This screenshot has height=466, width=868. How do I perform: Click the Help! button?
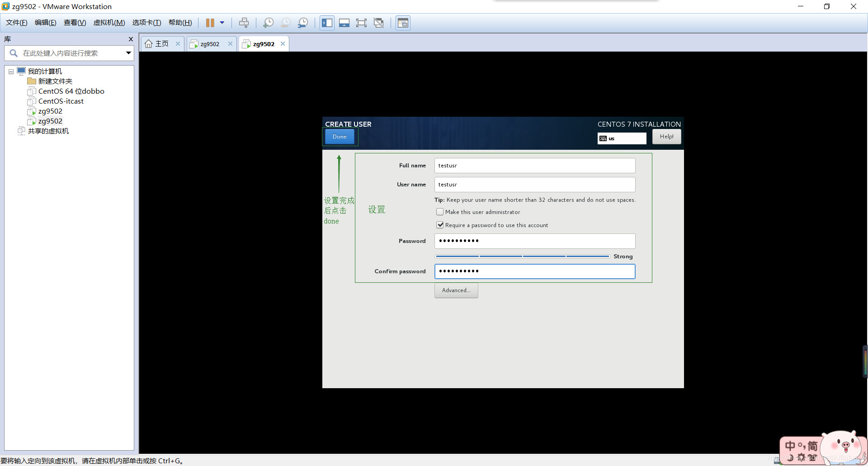(x=666, y=137)
